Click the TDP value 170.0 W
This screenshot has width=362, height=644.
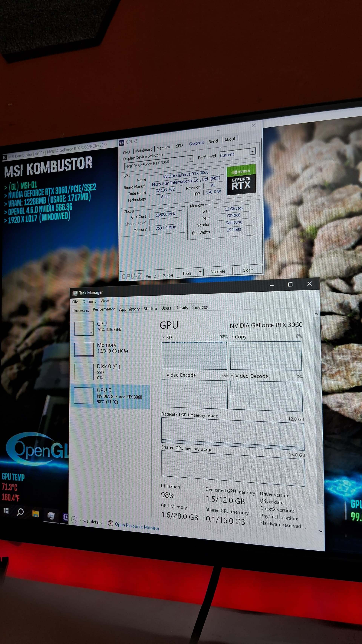point(213,192)
